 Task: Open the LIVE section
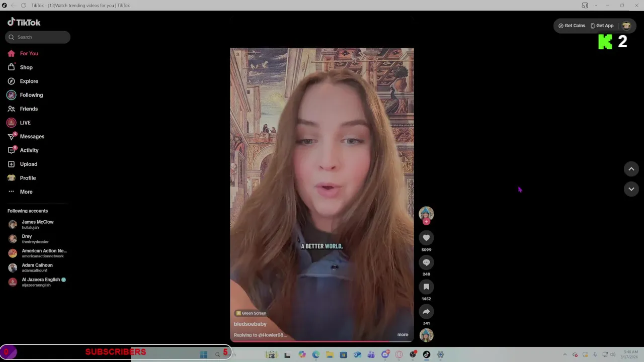coord(19,123)
